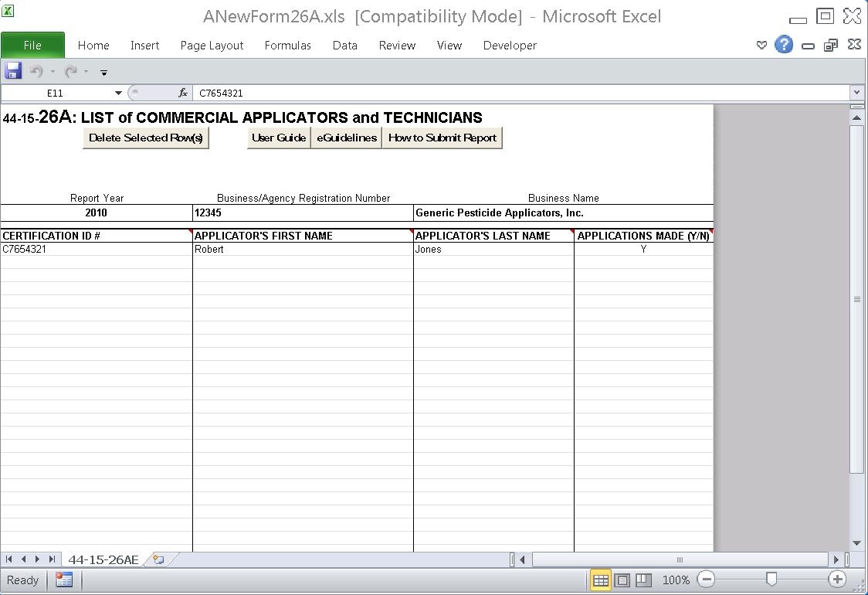Open the Redo history dropdown arrow
Viewport: 868px width, 595px height.
click(86, 71)
